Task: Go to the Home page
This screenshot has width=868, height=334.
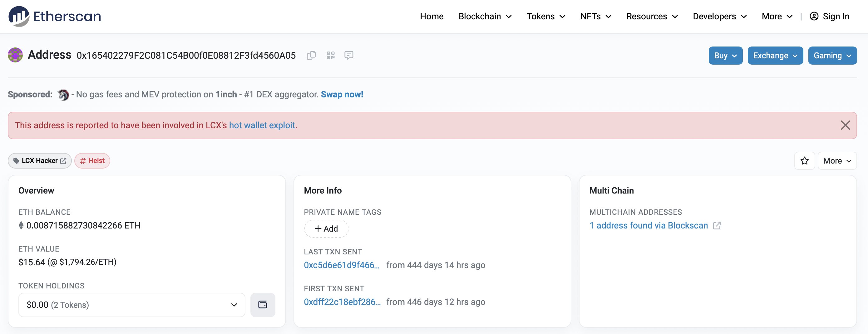Action: point(432,17)
